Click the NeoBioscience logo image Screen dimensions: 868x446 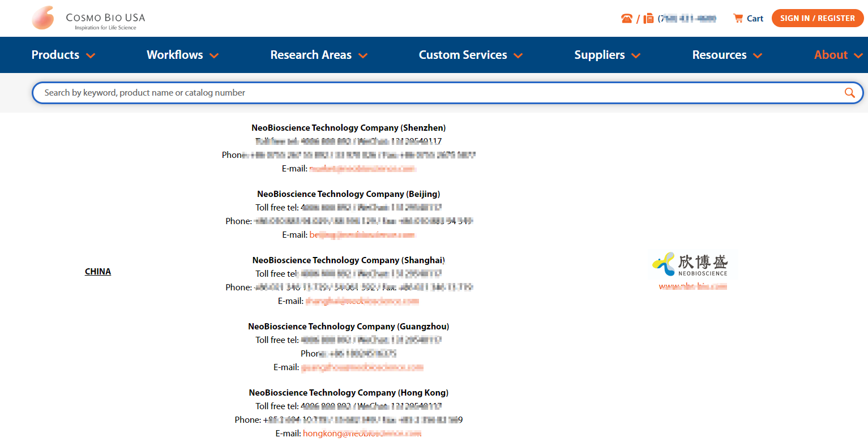tap(690, 264)
